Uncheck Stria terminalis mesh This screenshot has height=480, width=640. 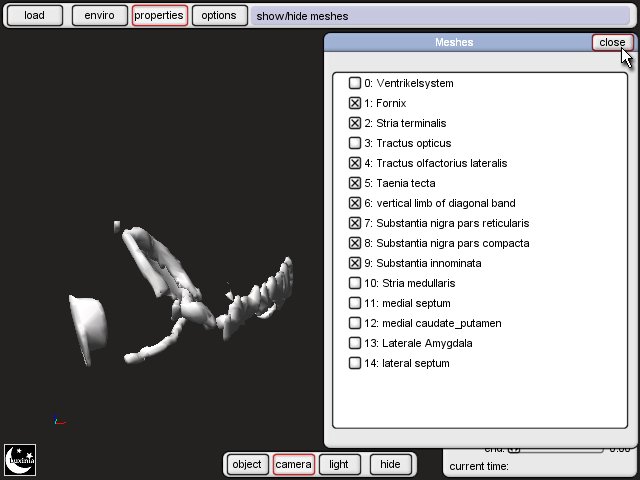tap(355, 123)
